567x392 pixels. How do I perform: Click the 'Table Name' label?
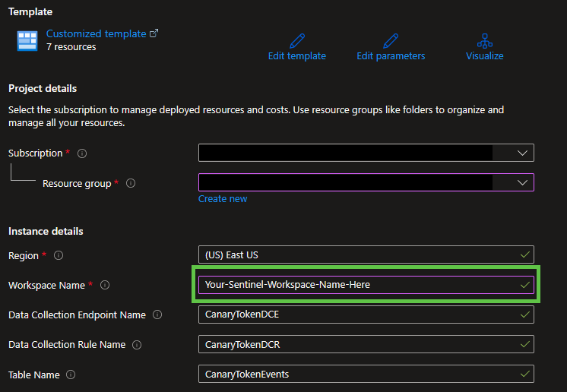pos(34,375)
